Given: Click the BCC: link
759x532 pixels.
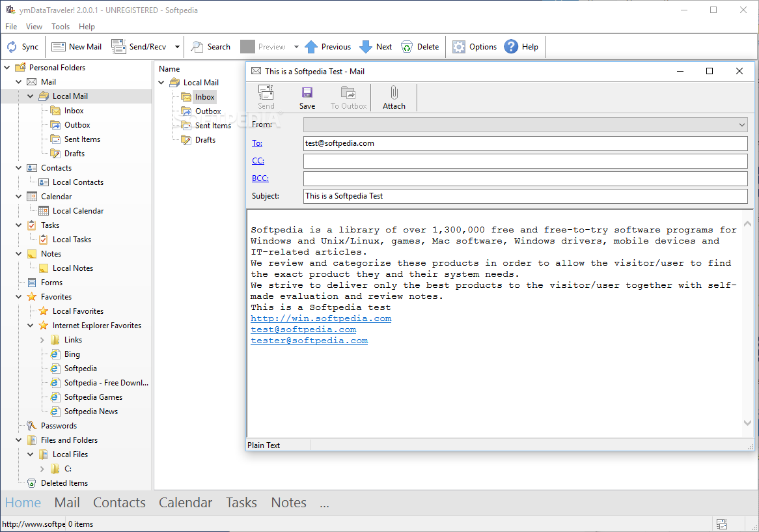Looking at the screenshot, I should click(x=260, y=178).
